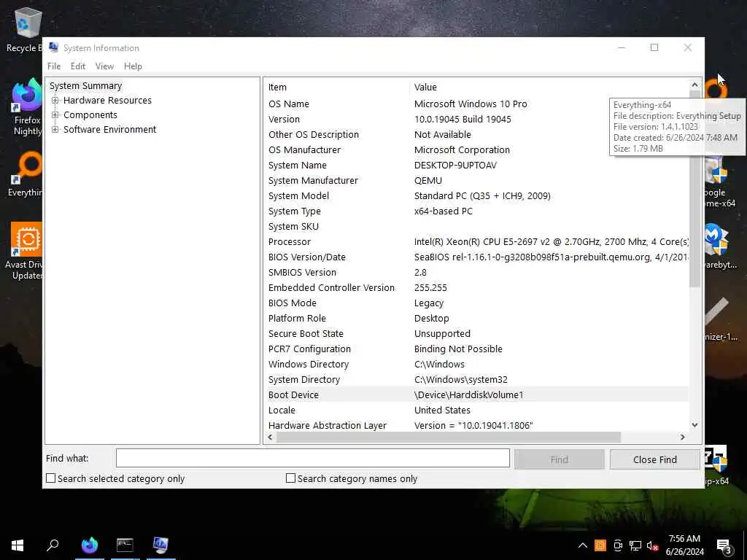Open the Windows Start menu
The image size is (747, 560).
tap(18, 545)
